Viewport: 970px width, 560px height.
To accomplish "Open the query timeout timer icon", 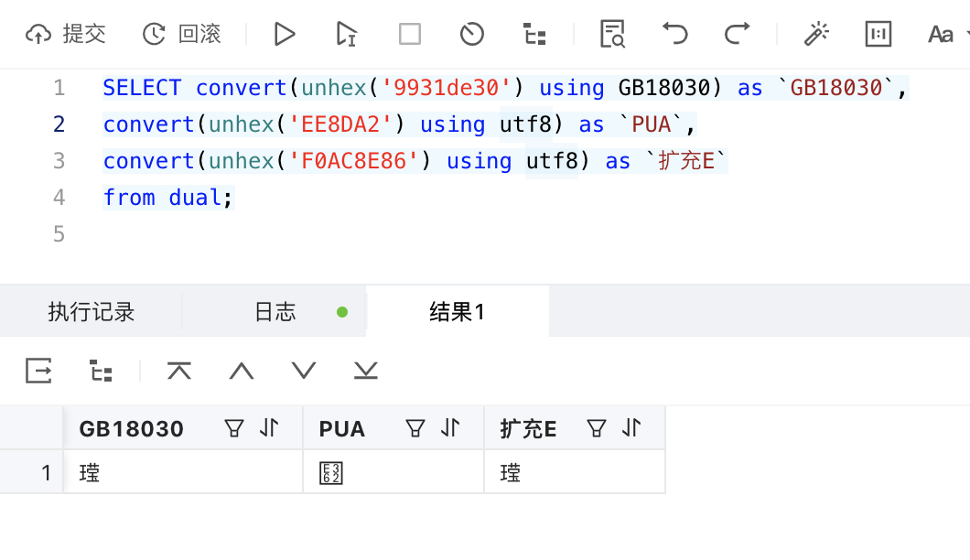I will [470, 34].
